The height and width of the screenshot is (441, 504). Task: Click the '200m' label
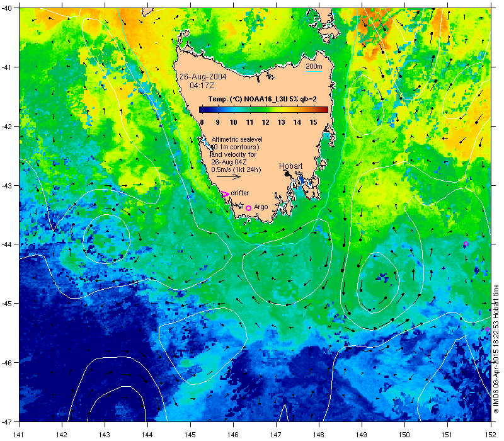point(314,67)
